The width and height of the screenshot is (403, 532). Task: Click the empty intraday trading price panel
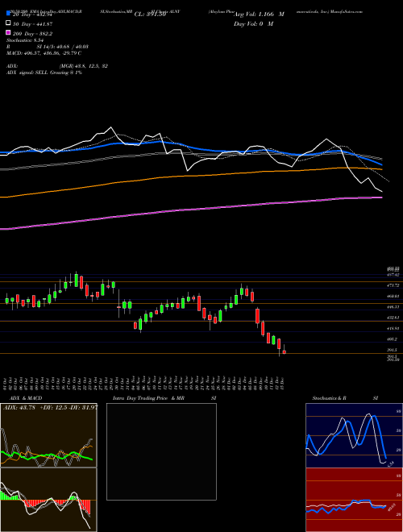click(x=161, y=451)
